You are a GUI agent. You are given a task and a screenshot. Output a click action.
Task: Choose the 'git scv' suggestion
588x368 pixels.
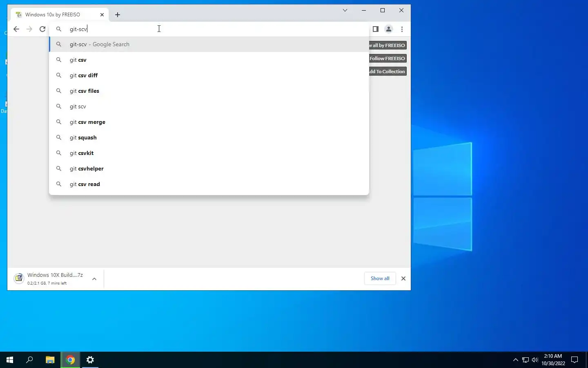[209, 106]
